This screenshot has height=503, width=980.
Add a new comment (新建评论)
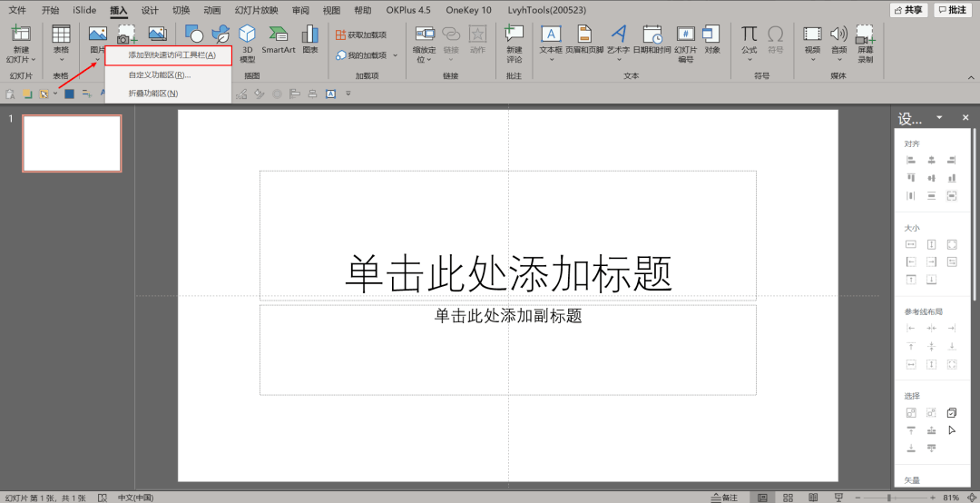point(514,44)
